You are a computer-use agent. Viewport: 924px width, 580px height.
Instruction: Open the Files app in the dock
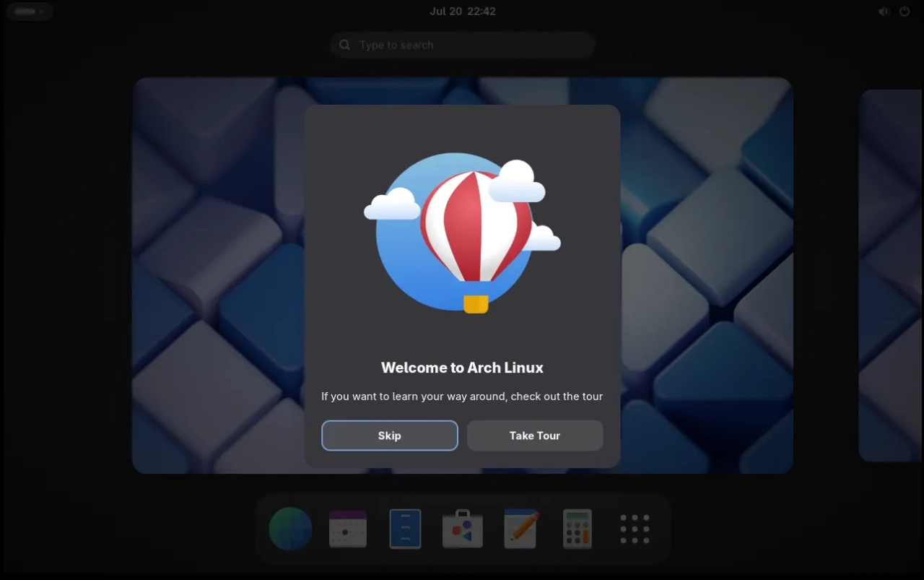click(405, 529)
